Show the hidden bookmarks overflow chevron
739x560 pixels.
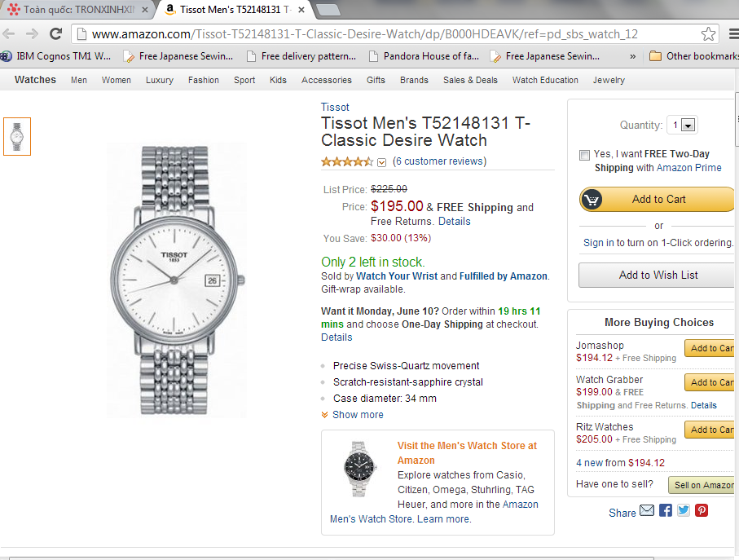pos(633,56)
